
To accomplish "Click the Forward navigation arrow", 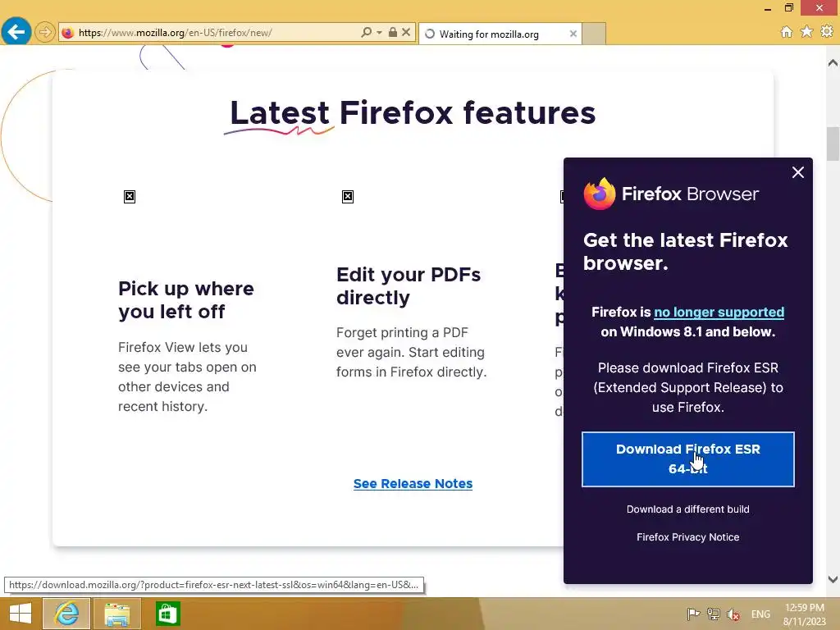I will click(45, 32).
